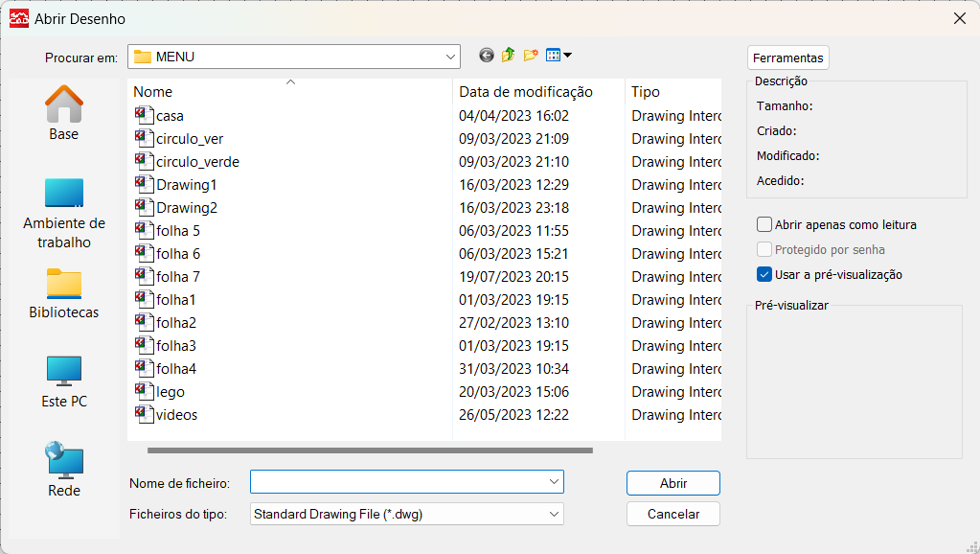
Task: Open the Ferramentas menu button
Action: [x=788, y=58]
